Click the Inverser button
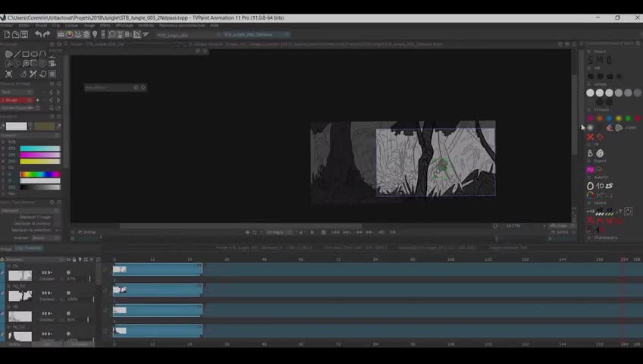Image resolution: width=643 pixels, height=364 pixels. click(21, 238)
